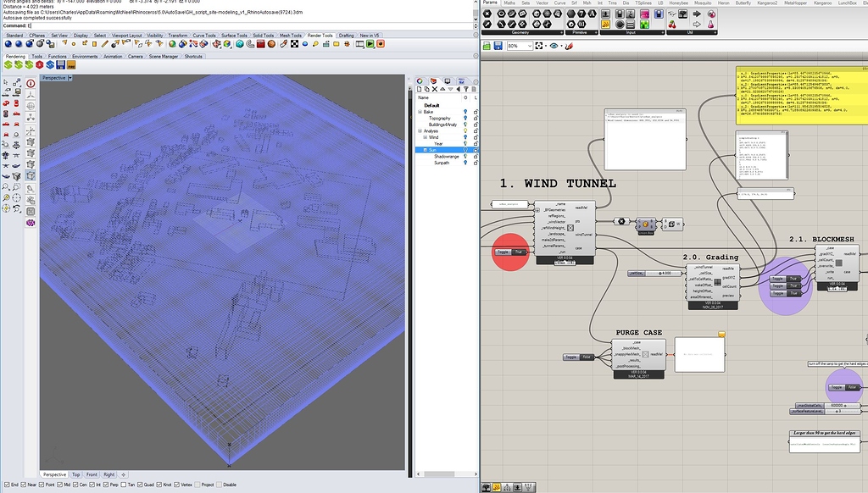
Task: Select the sketch pencil tool on Grasshopper's canvas toolbar
Action: pyautogui.click(x=569, y=44)
